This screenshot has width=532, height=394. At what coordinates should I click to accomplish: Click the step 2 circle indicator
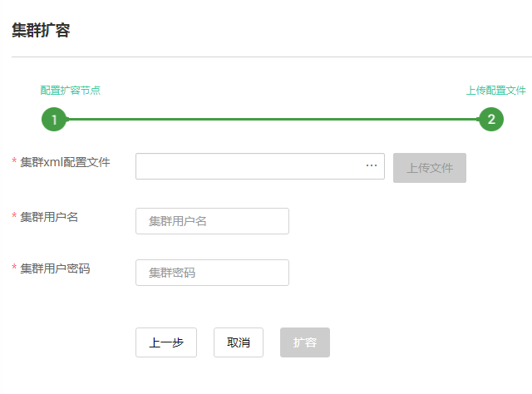coord(491,120)
